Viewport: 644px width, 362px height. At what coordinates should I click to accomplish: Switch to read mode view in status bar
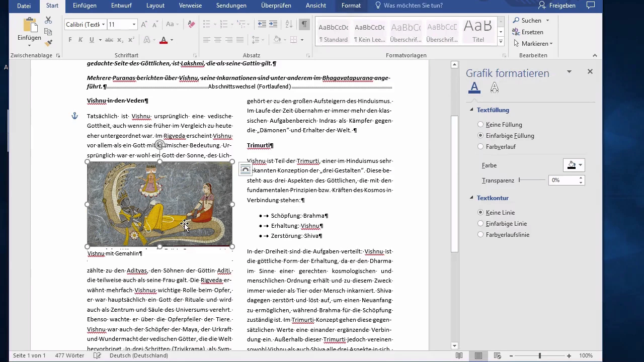(459, 355)
